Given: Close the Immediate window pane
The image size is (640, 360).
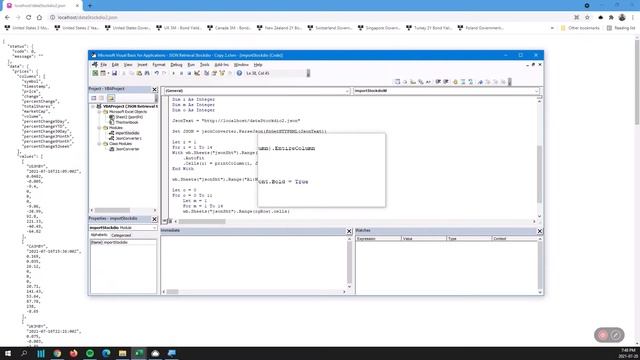Looking at the screenshot, I should coord(349,231).
